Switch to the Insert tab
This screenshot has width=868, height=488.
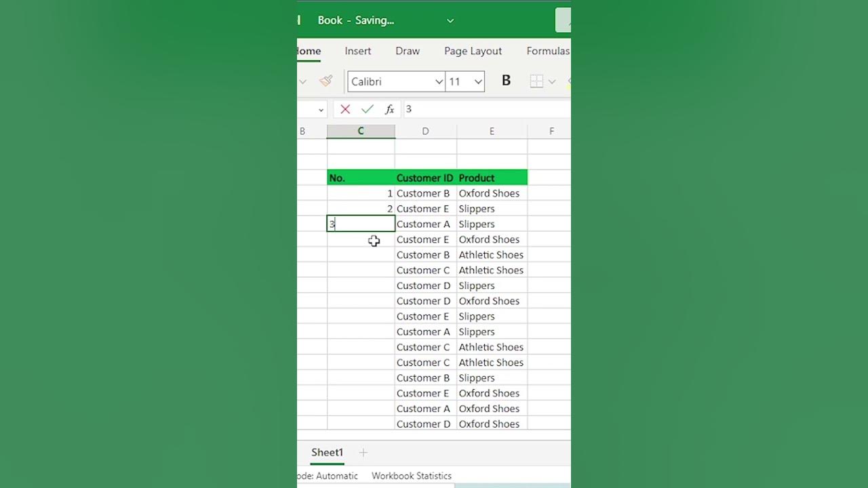pos(357,51)
